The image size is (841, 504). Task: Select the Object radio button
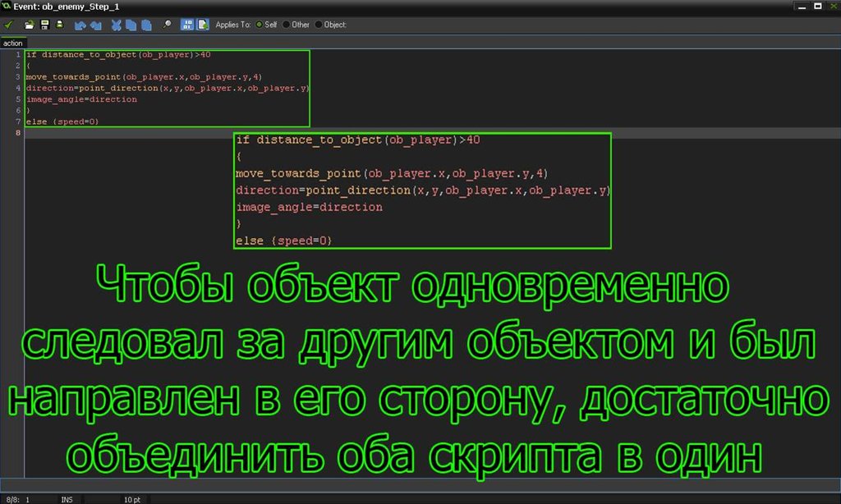coord(319,25)
